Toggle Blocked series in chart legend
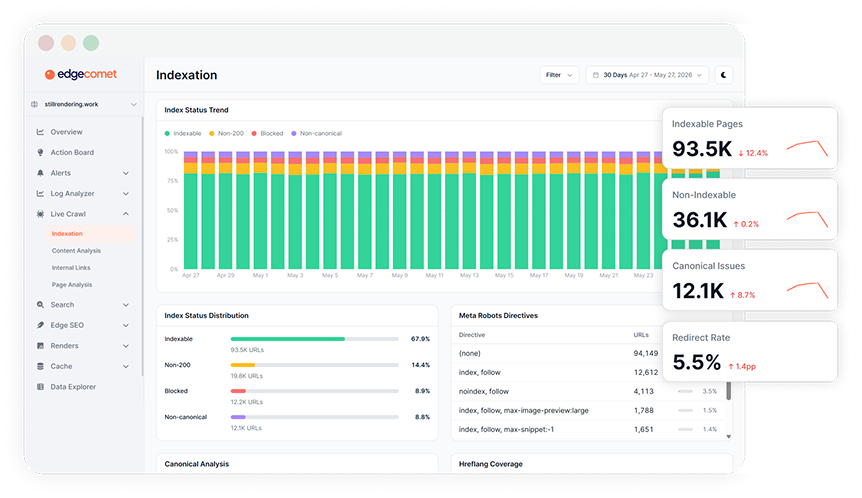The image size is (862, 498). click(267, 134)
